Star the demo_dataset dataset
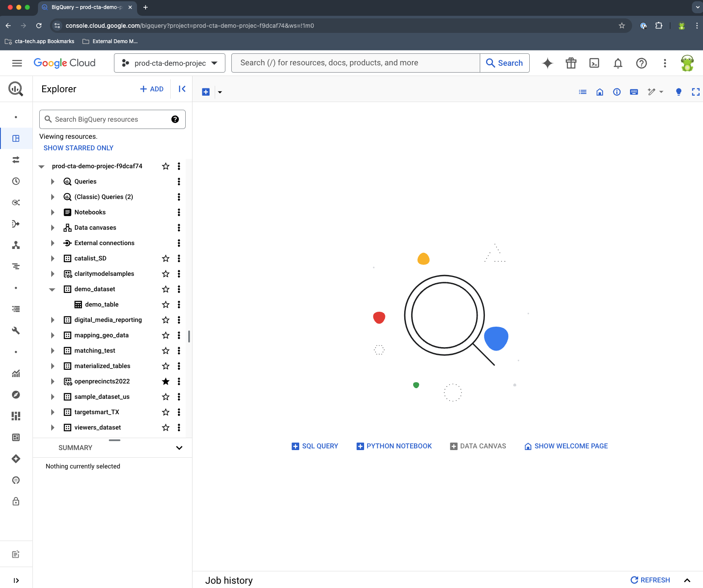 coord(166,289)
